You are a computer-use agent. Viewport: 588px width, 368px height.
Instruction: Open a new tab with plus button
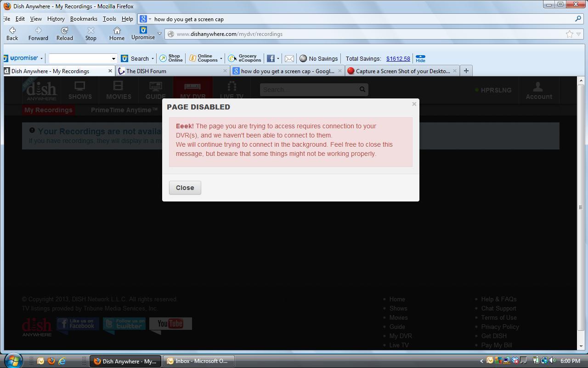[466, 71]
